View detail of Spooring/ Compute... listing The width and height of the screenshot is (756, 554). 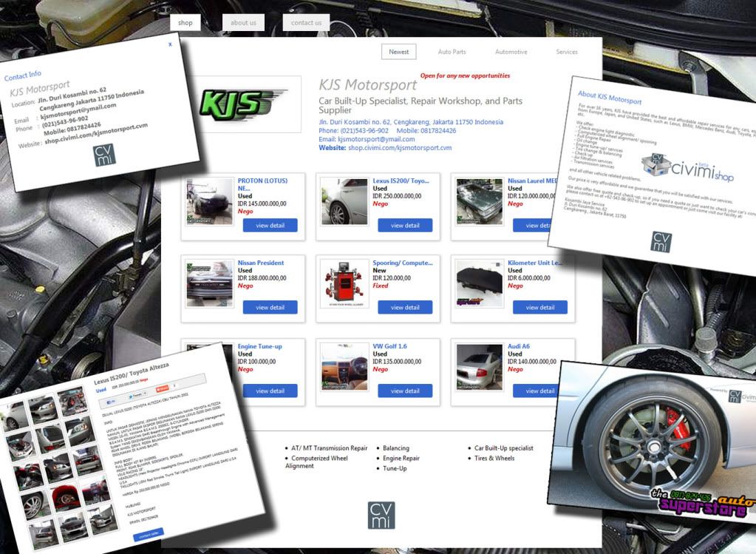[405, 308]
